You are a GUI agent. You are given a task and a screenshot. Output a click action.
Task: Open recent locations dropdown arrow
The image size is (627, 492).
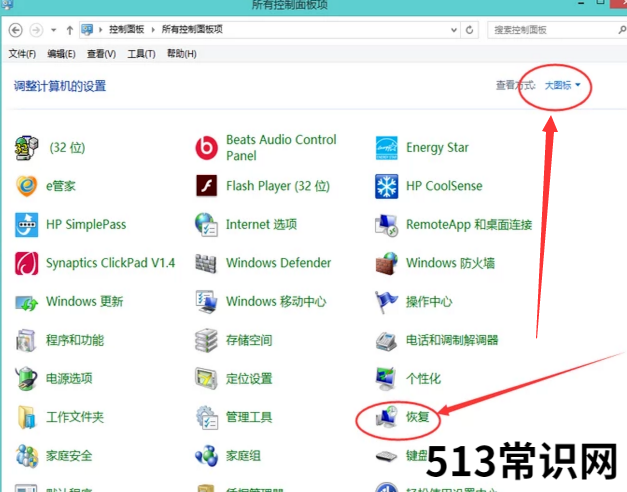click(53, 30)
